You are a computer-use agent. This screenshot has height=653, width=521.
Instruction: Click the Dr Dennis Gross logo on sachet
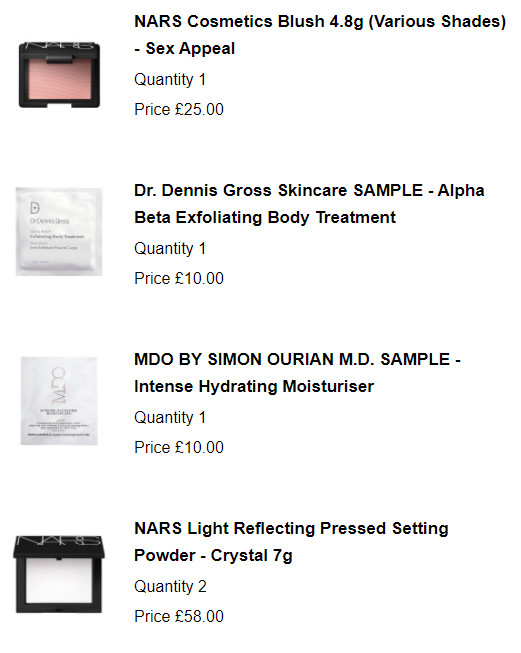click(x=49, y=213)
